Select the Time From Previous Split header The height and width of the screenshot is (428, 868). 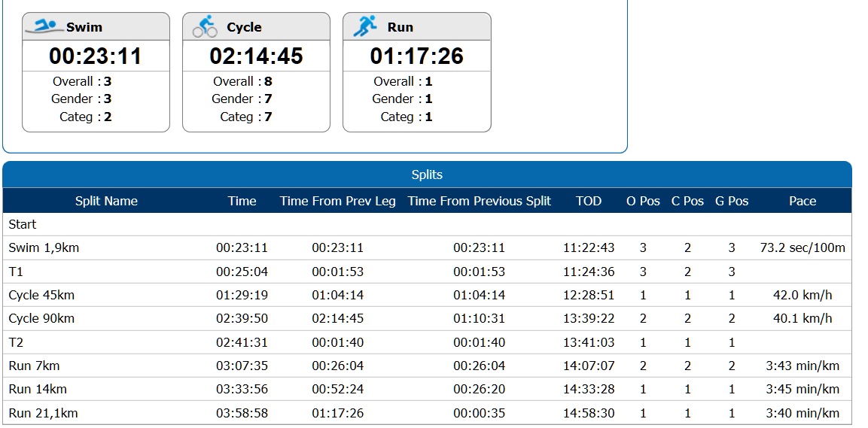pos(480,201)
